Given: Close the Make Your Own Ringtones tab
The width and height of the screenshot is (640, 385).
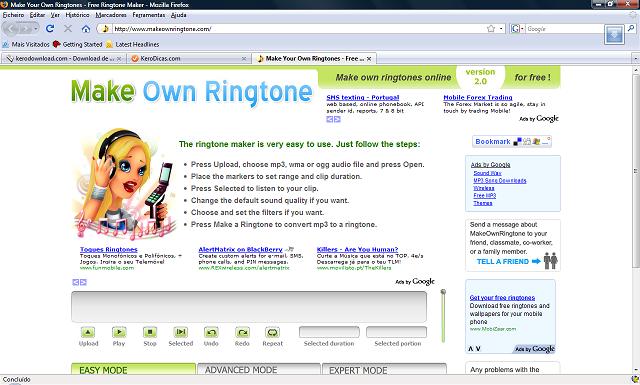Looking at the screenshot, I should [x=369, y=59].
